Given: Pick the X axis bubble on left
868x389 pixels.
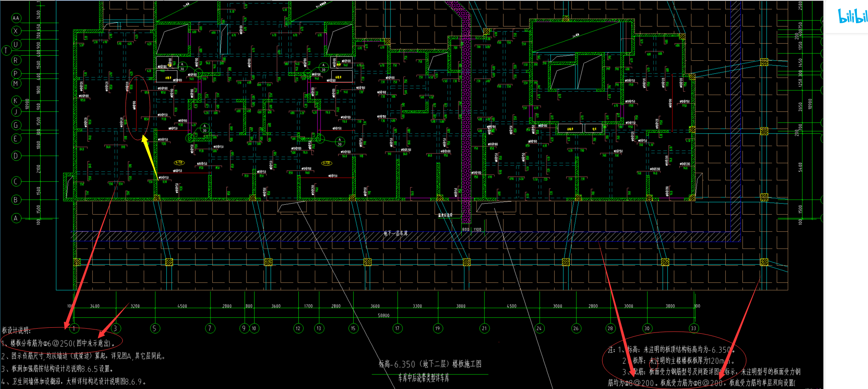Looking at the screenshot, I should 16,31.
